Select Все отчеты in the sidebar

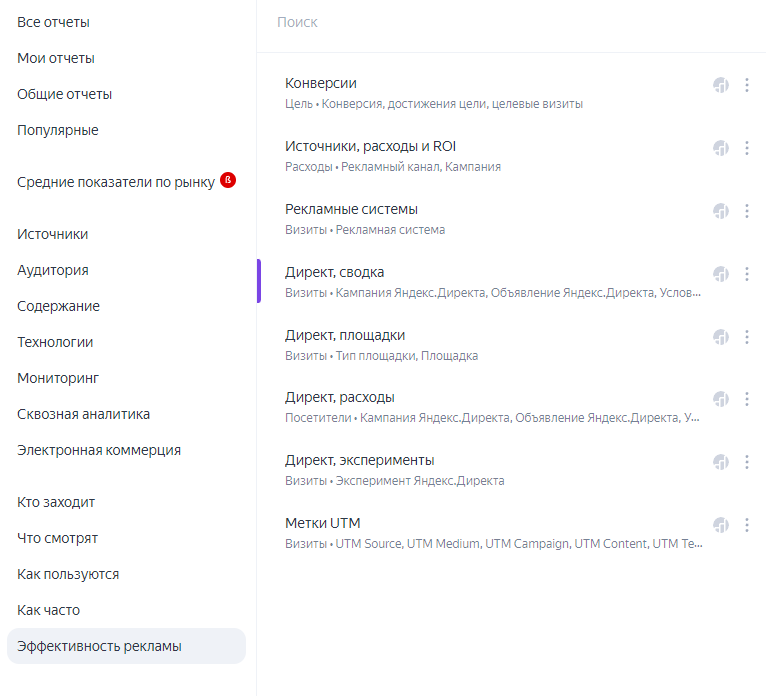[x=53, y=22]
